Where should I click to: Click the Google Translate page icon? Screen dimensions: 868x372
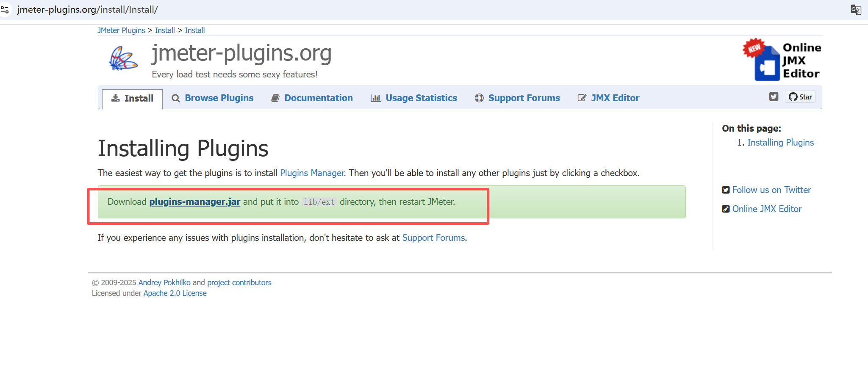pyautogui.click(x=856, y=9)
